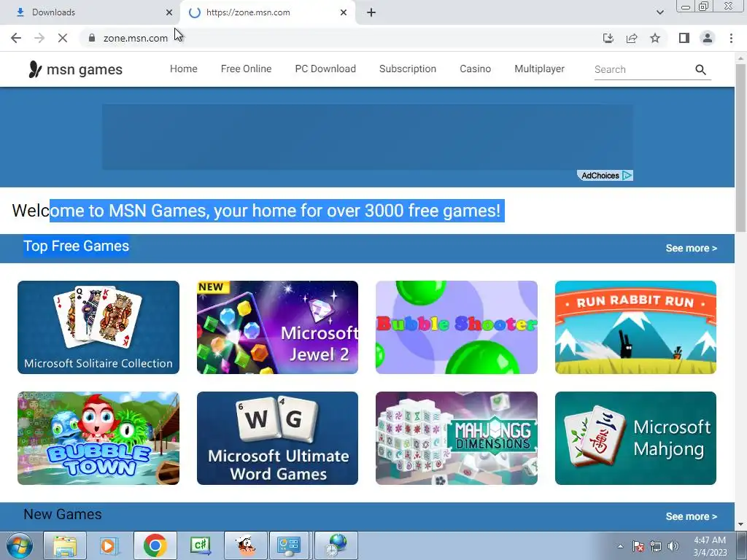
Task: Open the Home menu item
Action: [x=183, y=69]
